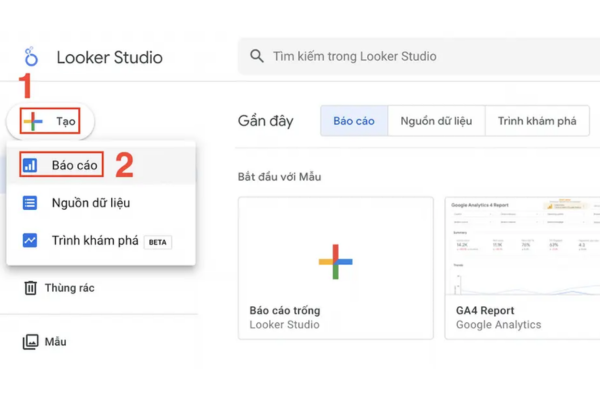Open the GA4 Report template thumbnail
Image resolution: width=600 pixels, height=400 pixels.
522,246
